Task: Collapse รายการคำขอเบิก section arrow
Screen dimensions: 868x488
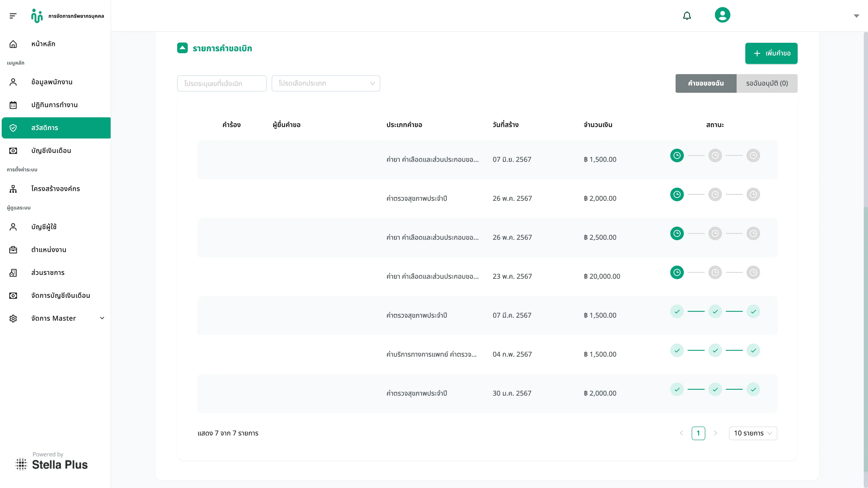Action: [x=182, y=48]
